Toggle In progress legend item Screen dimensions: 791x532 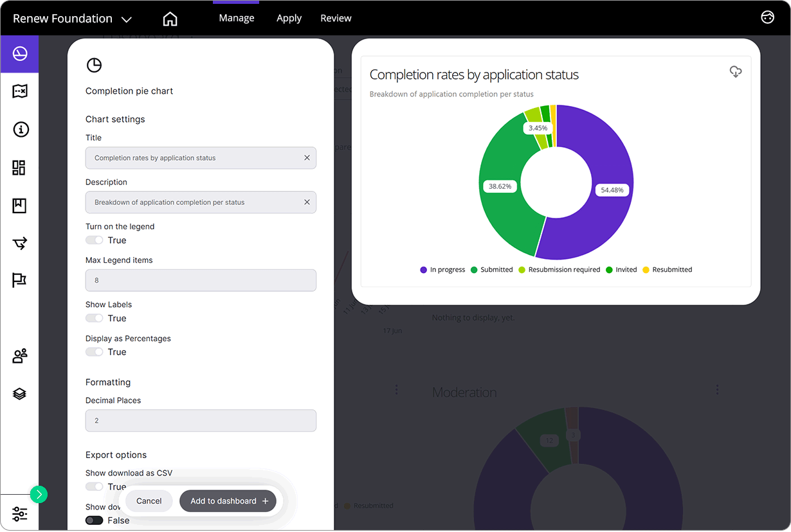click(x=442, y=270)
